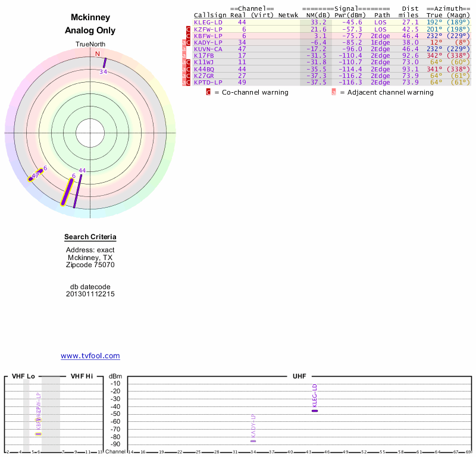Click the adjacent channel warning icon beside K17FB
This screenshot has height=457, width=476.
[x=184, y=55]
